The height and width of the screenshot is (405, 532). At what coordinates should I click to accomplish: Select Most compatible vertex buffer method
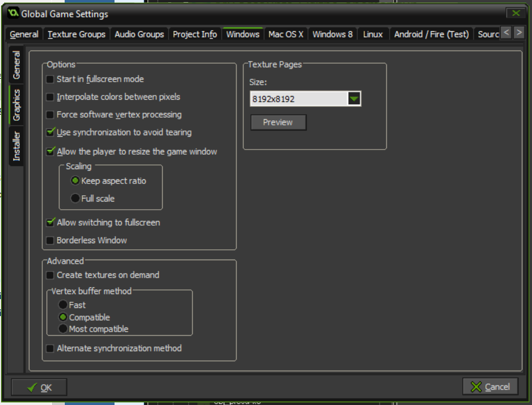[63, 329]
